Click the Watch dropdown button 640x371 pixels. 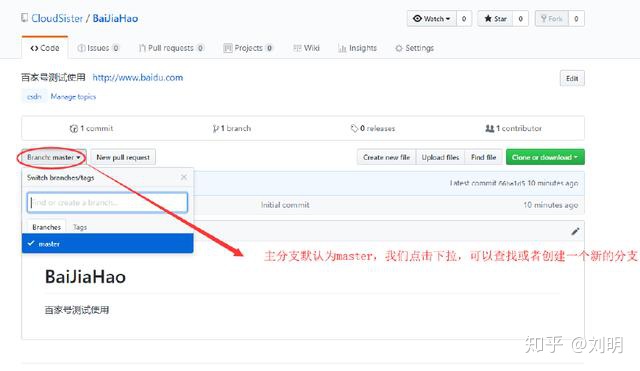pyautogui.click(x=431, y=18)
